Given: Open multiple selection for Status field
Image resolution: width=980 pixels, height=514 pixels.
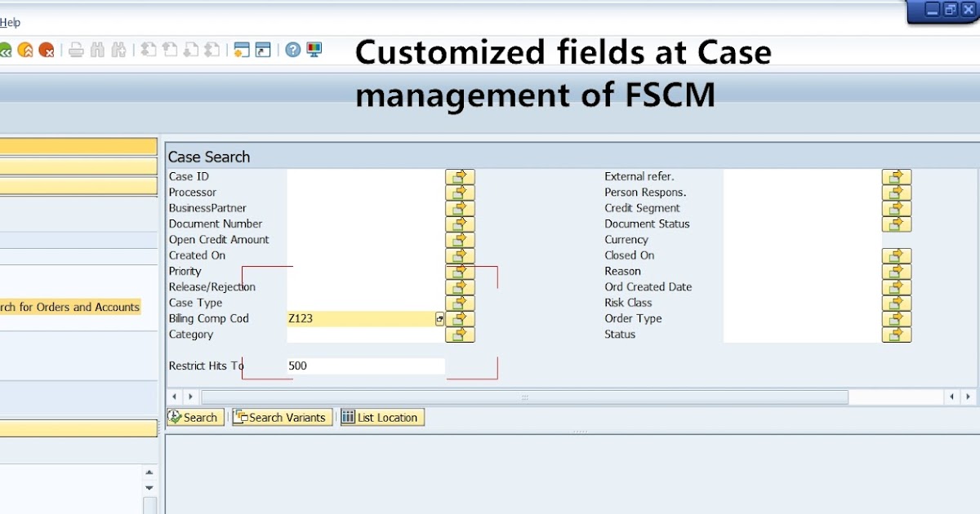Looking at the screenshot, I should 896,335.
